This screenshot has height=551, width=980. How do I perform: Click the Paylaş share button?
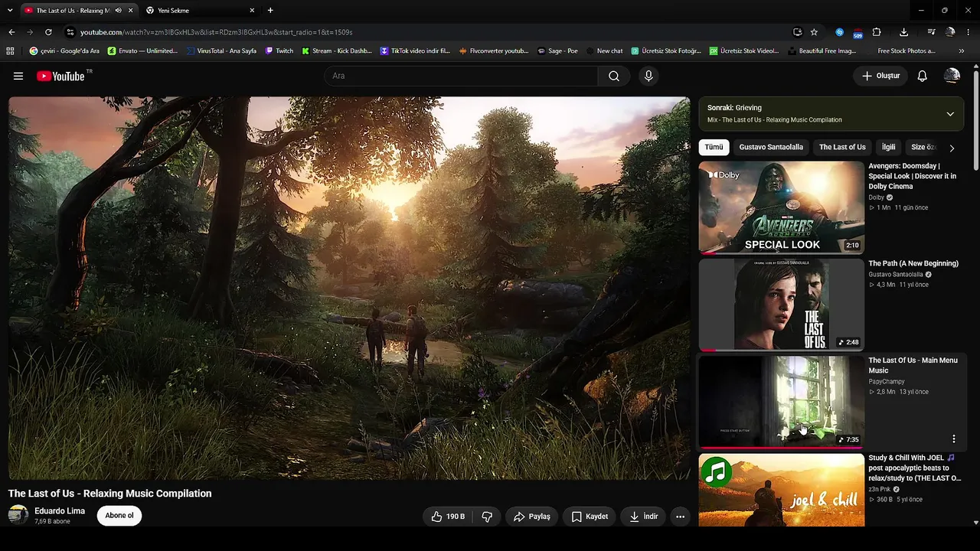tap(532, 517)
